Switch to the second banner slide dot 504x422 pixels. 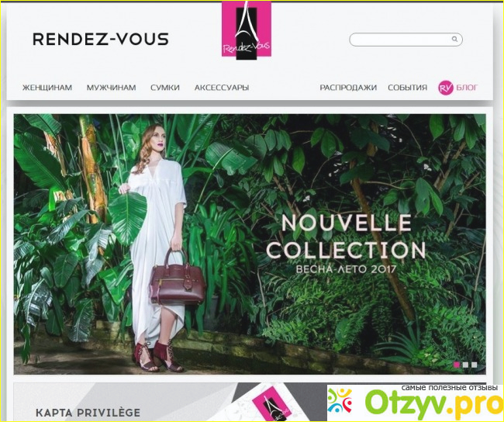coord(465,365)
